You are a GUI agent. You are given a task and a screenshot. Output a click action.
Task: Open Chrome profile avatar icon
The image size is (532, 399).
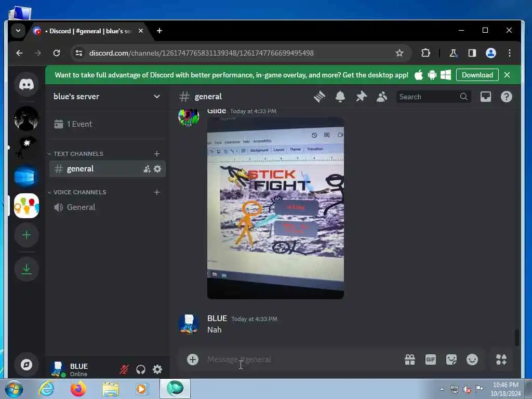point(490,53)
